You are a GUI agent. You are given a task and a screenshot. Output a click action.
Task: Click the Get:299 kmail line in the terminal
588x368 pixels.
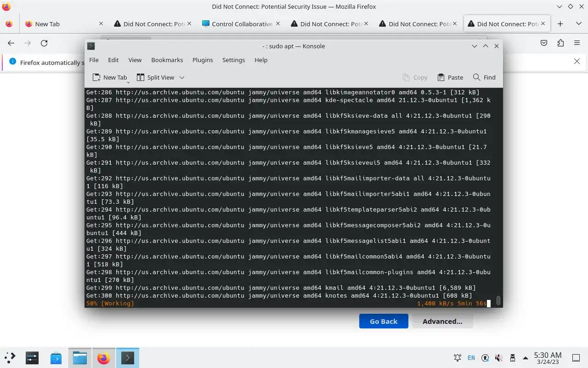(281, 288)
